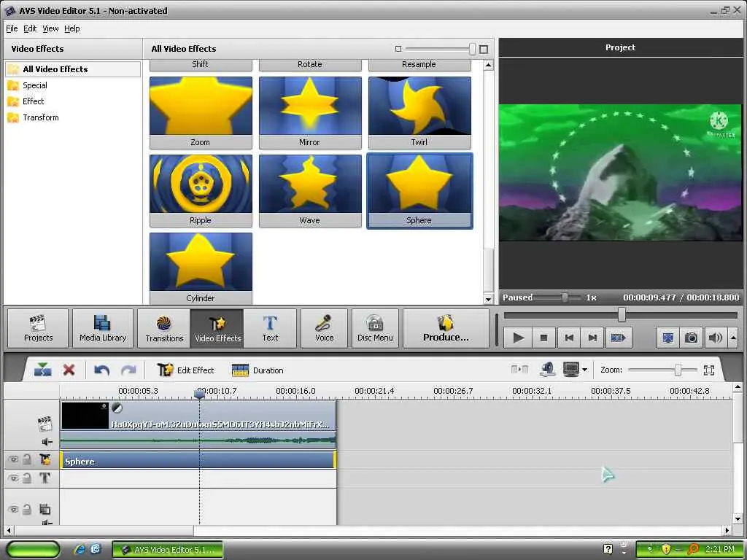The height and width of the screenshot is (560, 747).
Task: Click the preview seek bar handle
Action: tap(622, 315)
